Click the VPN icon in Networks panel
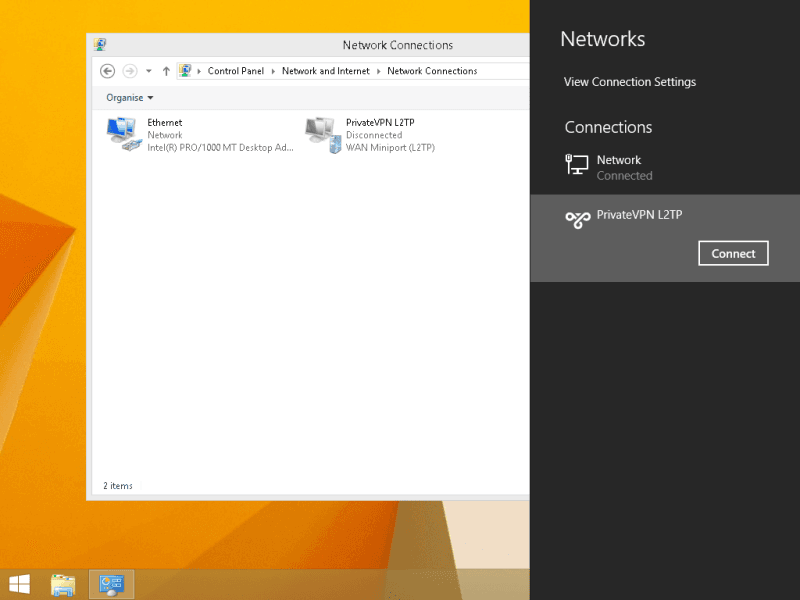 pos(577,219)
